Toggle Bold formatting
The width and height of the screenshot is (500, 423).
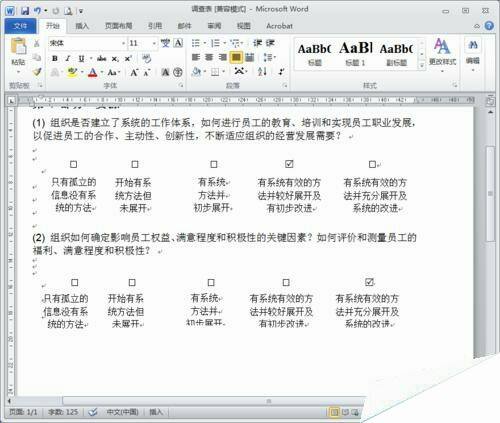point(55,59)
